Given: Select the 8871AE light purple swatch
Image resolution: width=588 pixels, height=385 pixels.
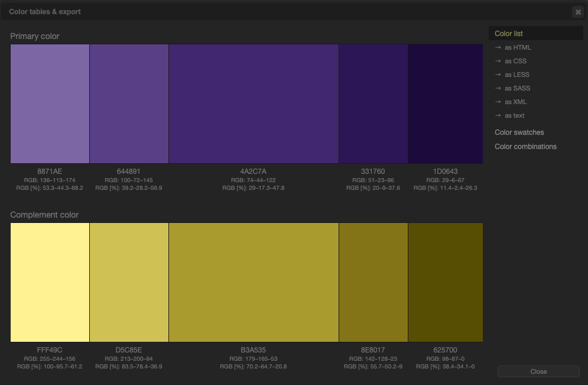Looking at the screenshot, I should [x=50, y=103].
